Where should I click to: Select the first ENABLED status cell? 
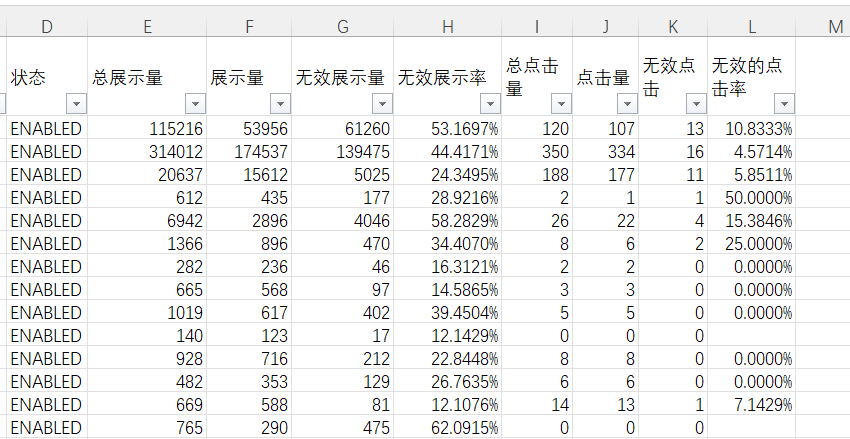tap(47, 129)
